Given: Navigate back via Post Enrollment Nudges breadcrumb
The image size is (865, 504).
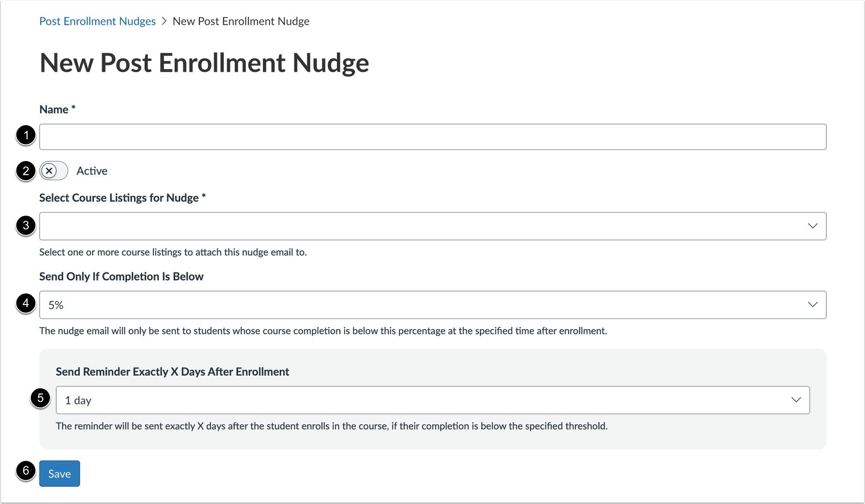Looking at the screenshot, I should pyautogui.click(x=97, y=21).
